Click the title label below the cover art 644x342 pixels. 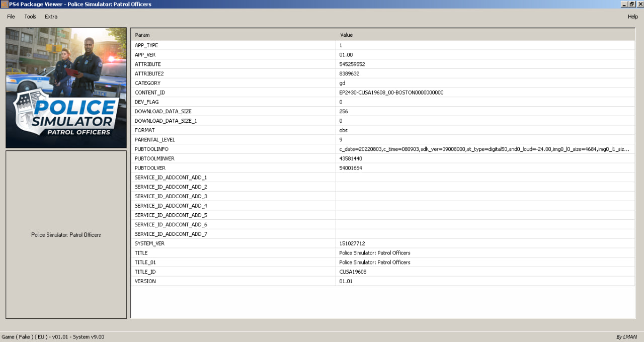point(66,235)
